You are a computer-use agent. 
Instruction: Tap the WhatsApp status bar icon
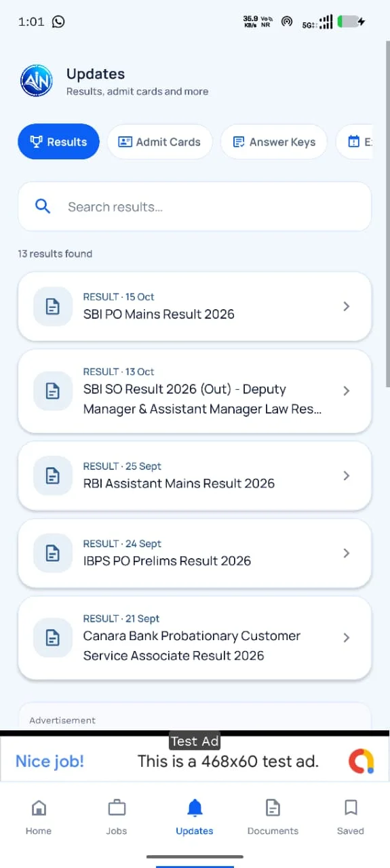coord(58,22)
